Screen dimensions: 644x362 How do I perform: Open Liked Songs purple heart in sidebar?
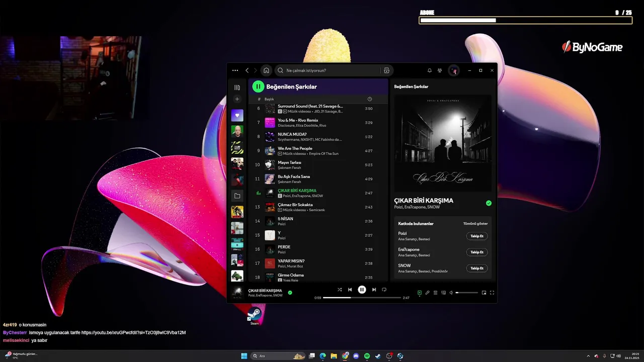[x=237, y=116]
